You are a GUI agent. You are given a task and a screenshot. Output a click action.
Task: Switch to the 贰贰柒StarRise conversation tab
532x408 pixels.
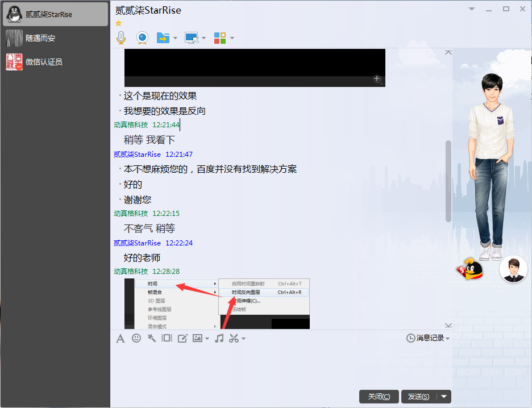pos(55,14)
